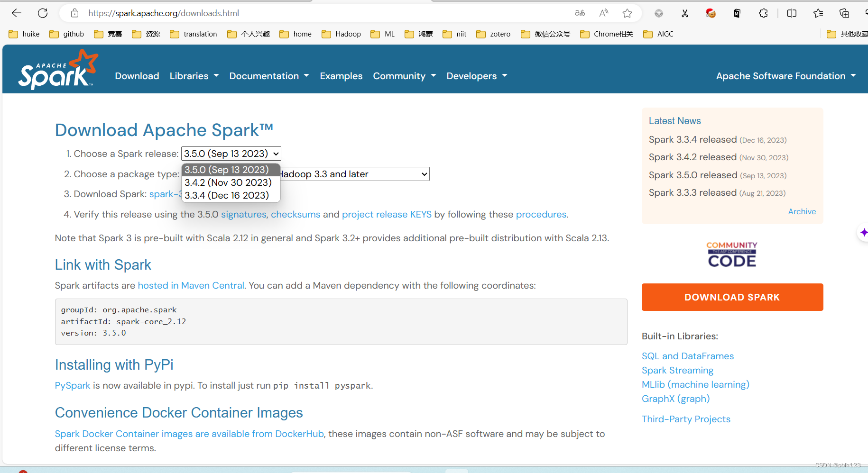Viewport: 868px width, 473px height.
Task: Open the Hadoop bookmark folder
Action: (341, 34)
